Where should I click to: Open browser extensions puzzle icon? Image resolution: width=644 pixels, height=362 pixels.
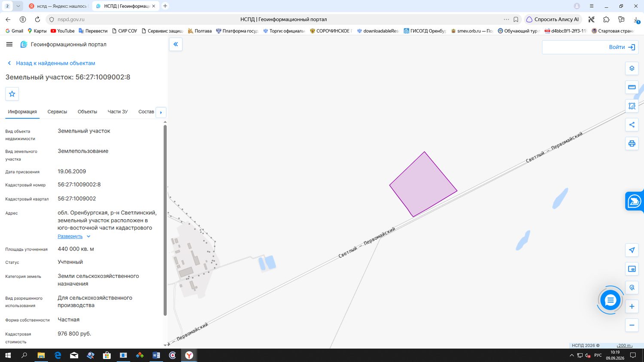tap(606, 19)
